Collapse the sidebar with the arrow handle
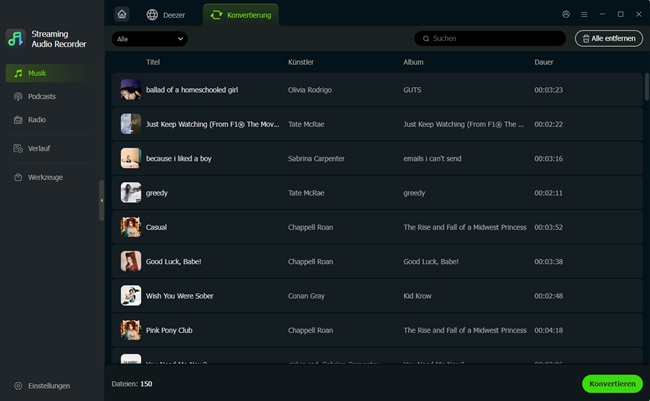 (102, 200)
